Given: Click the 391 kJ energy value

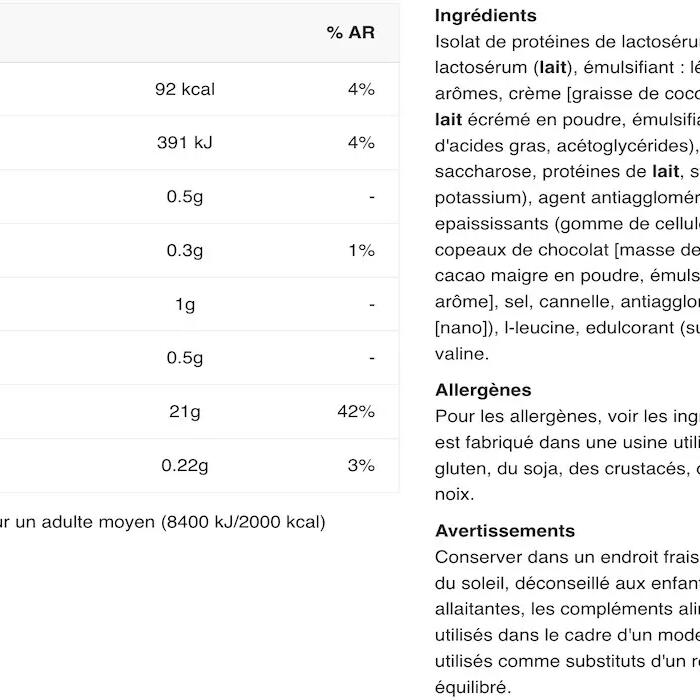Looking at the screenshot, I should pos(185,143).
